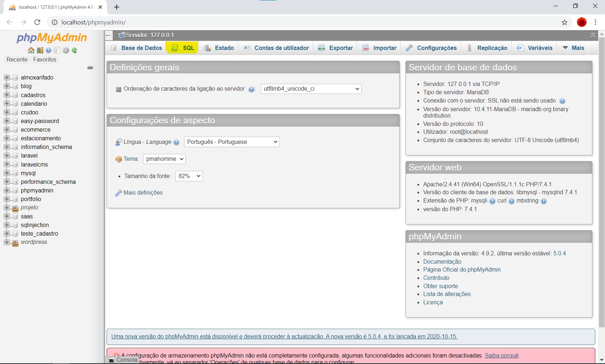Click the left arrow hide-panel button
The image size is (605, 364).
pos(109,35)
